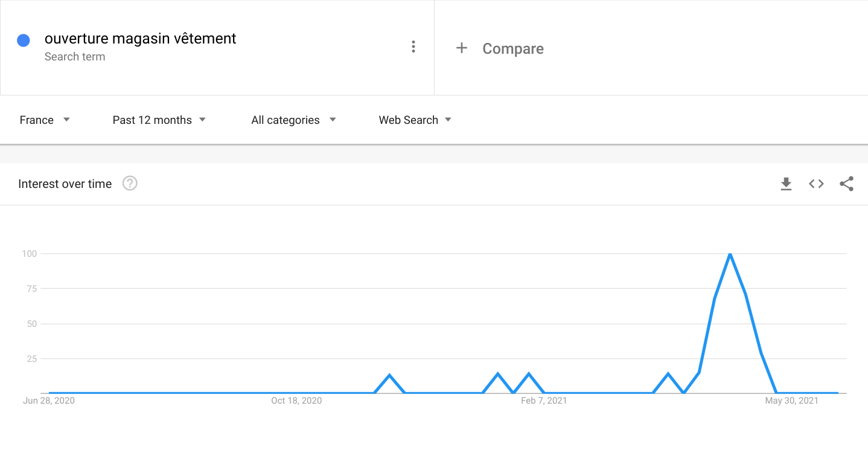Image resolution: width=868 pixels, height=458 pixels.
Task: Click the Oct 18, 2020 axis date
Action: coord(296,401)
